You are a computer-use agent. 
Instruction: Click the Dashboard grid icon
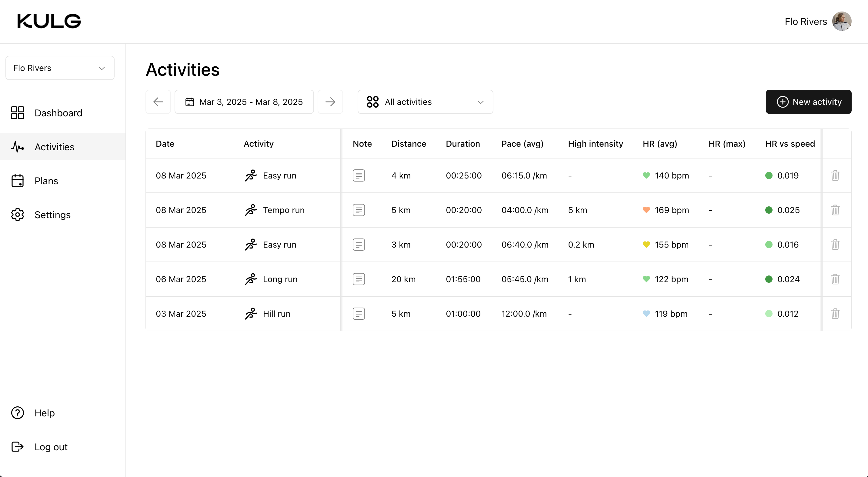(18, 113)
